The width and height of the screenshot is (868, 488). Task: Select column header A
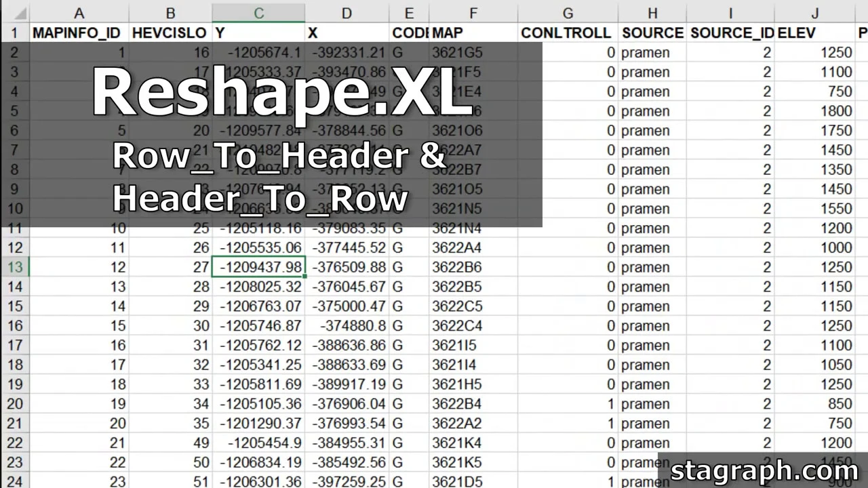pos(79,13)
